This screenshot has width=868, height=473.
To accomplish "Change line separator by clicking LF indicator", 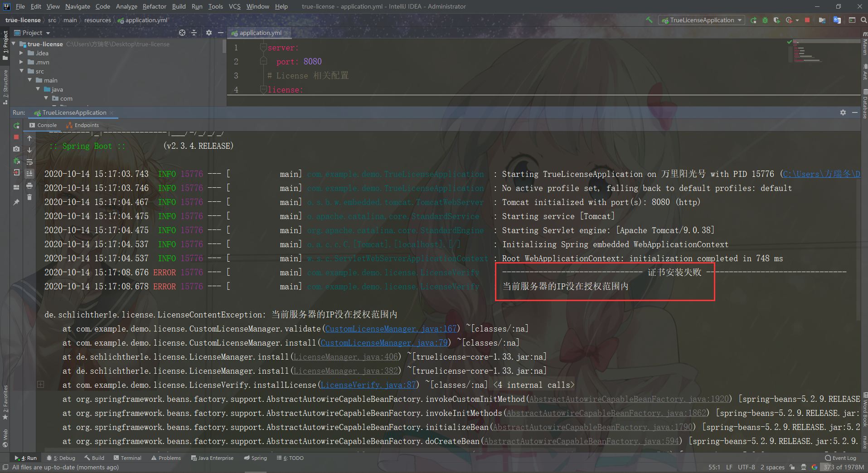I will click(730, 467).
